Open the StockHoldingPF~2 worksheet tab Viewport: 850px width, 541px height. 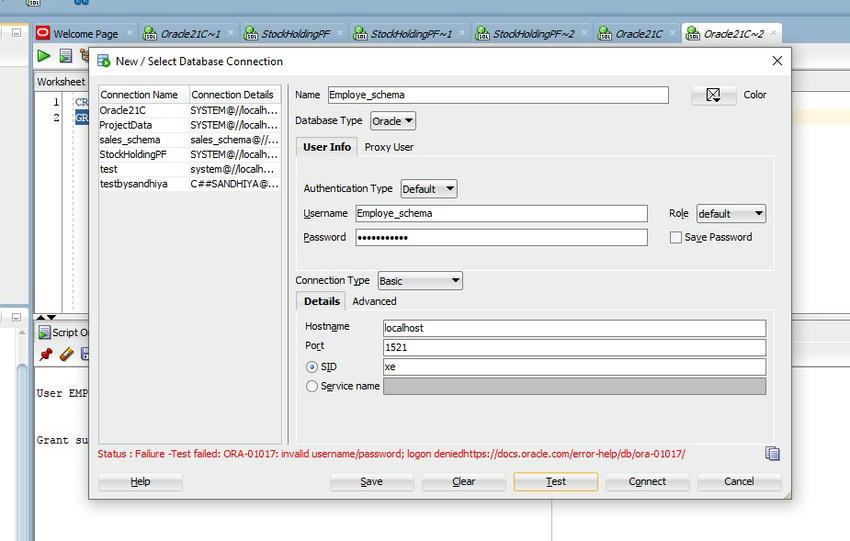pyautogui.click(x=533, y=34)
